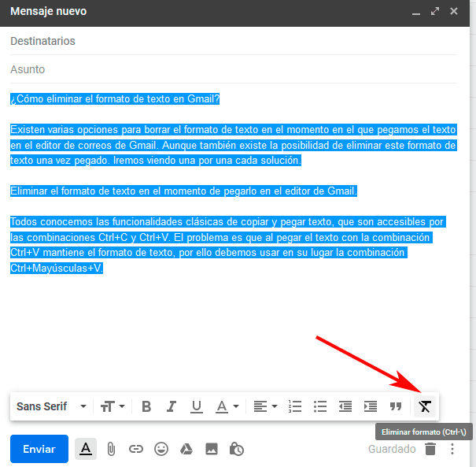Click the Destinatarios field
Viewport: 476px width, 467px height.
click(x=234, y=41)
